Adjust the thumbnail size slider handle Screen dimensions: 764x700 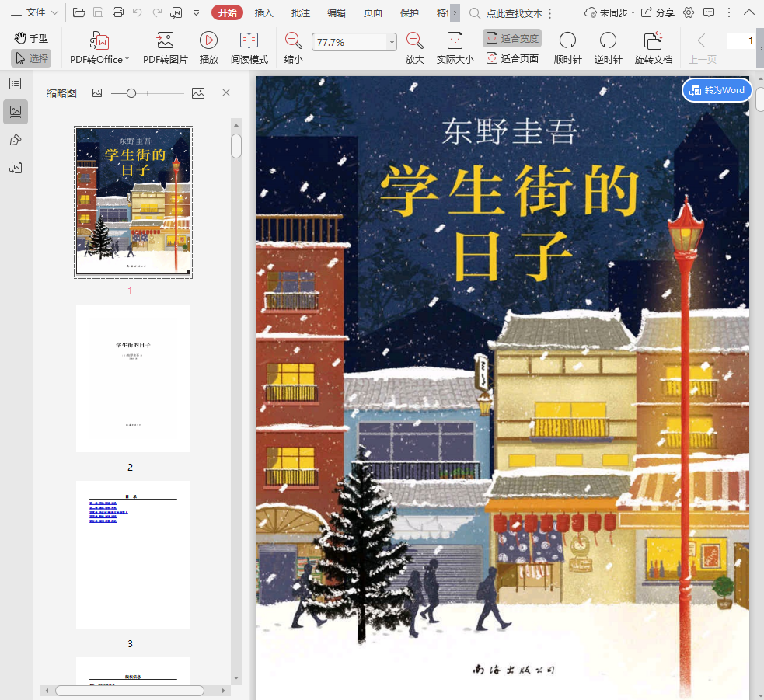coord(131,93)
